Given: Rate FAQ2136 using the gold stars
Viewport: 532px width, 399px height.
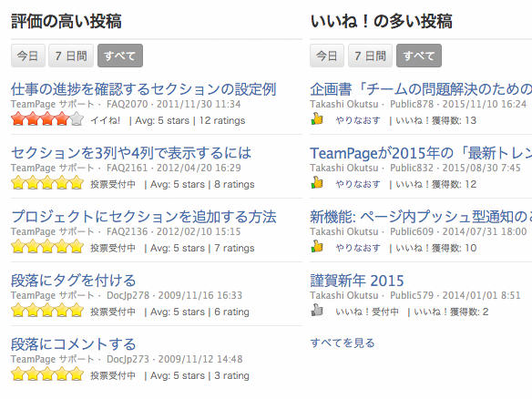Looking at the screenshot, I should (x=47, y=247).
